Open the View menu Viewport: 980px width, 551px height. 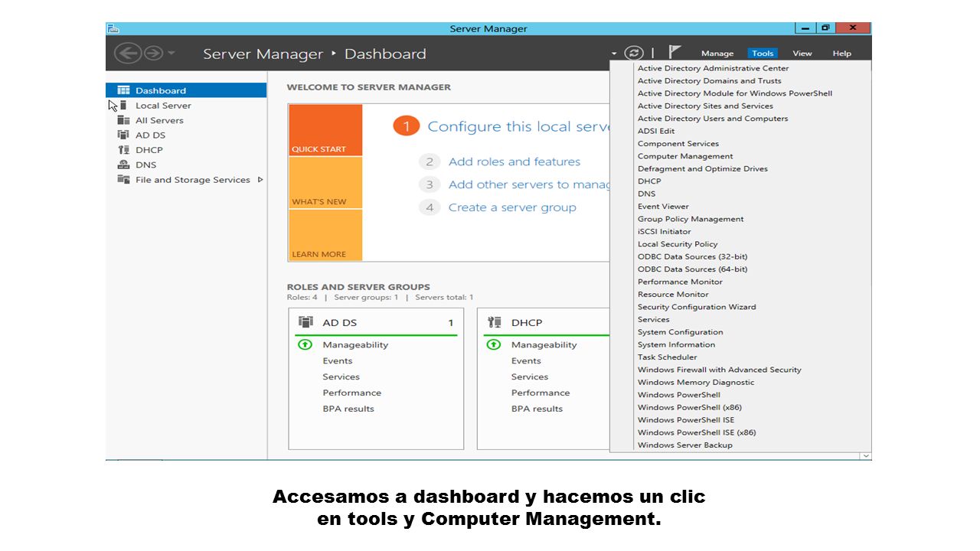802,54
